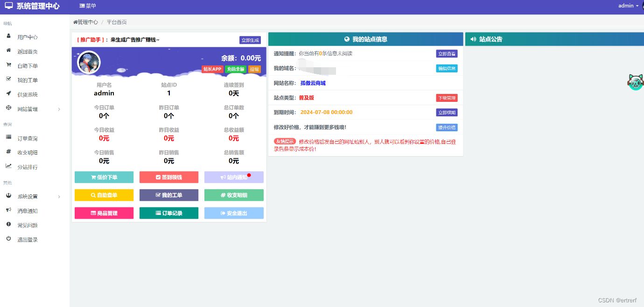Click the user avatar picture

pos(88,62)
